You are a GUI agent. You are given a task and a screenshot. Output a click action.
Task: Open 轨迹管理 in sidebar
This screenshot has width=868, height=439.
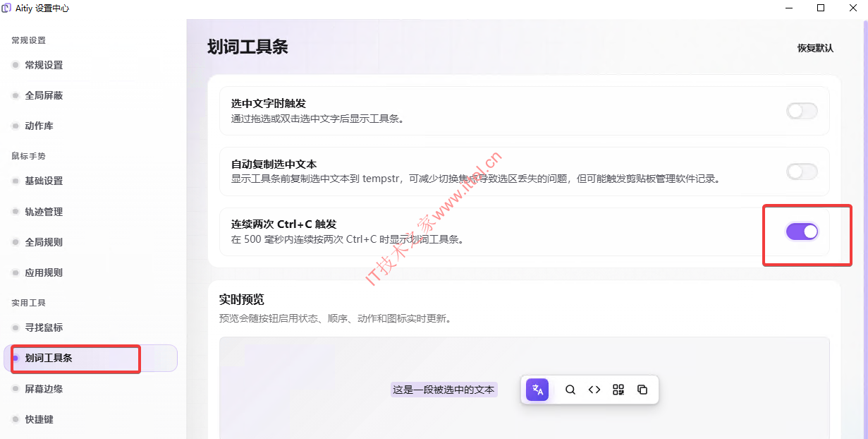pyautogui.click(x=90, y=212)
